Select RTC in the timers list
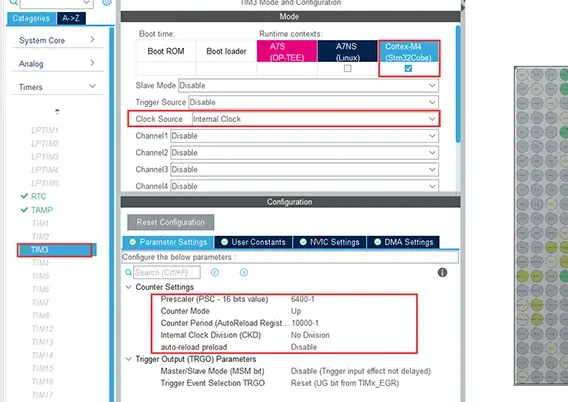Screen dimensions: 568x402 click(x=38, y=196)
